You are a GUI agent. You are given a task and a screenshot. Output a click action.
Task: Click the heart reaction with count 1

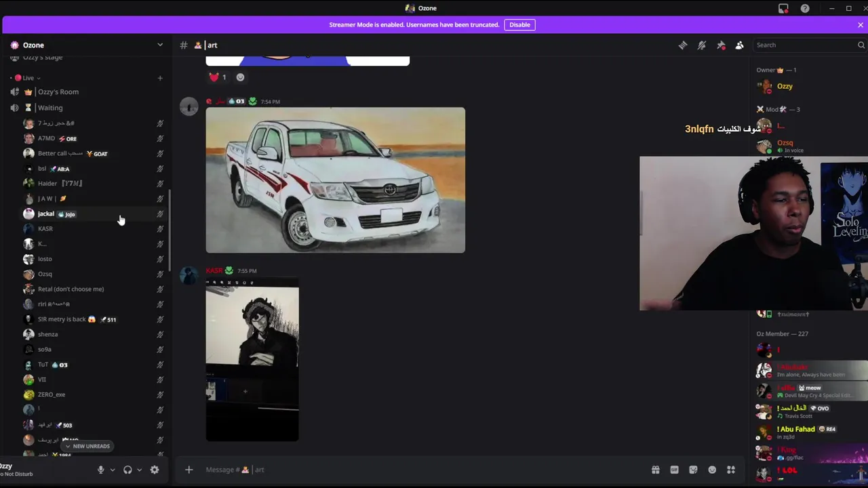218,77
